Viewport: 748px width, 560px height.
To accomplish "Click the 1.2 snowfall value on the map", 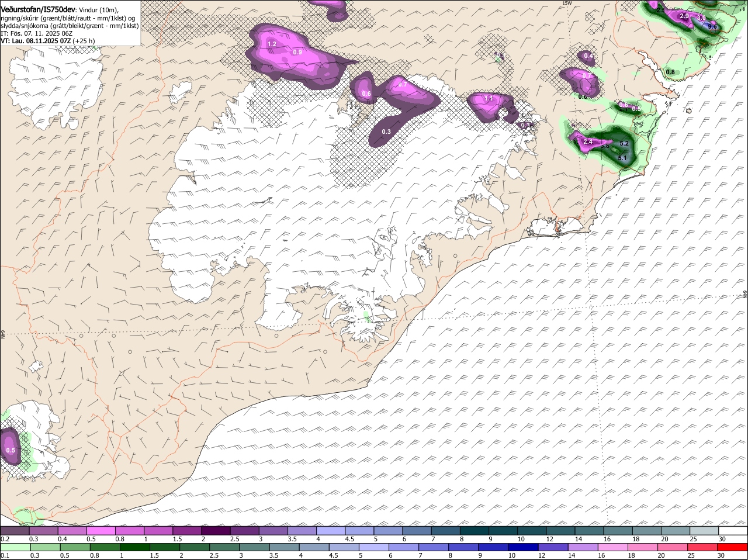I will (272, 44).
